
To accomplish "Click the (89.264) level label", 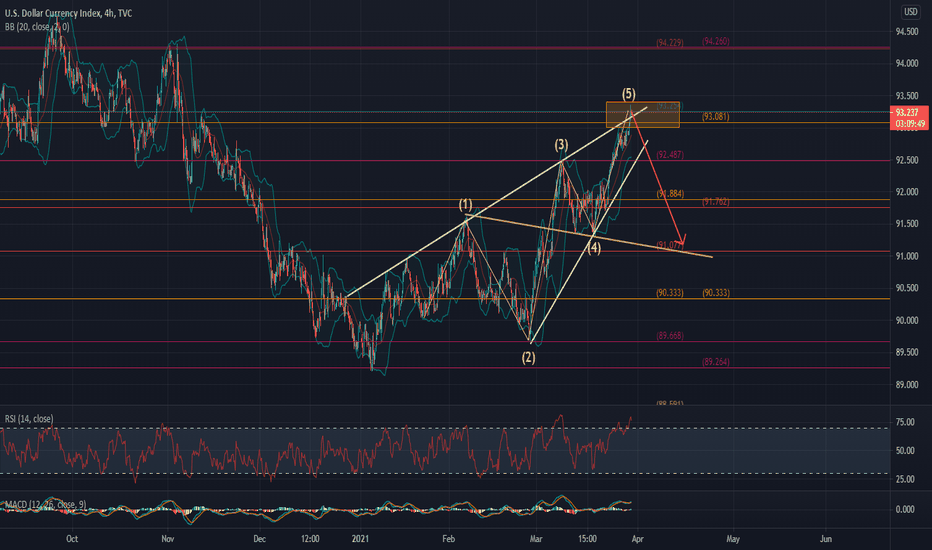I will click(x=716, y=362).
